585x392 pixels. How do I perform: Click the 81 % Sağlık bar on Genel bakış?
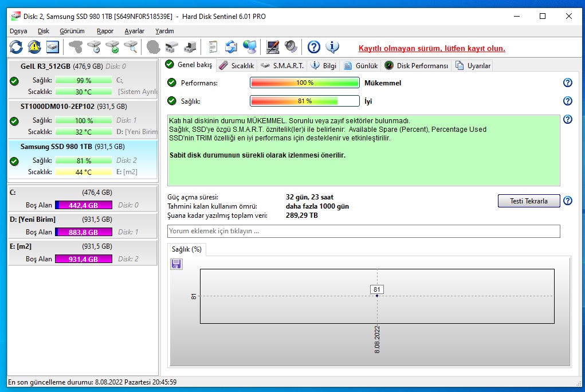tap(304, 101)
